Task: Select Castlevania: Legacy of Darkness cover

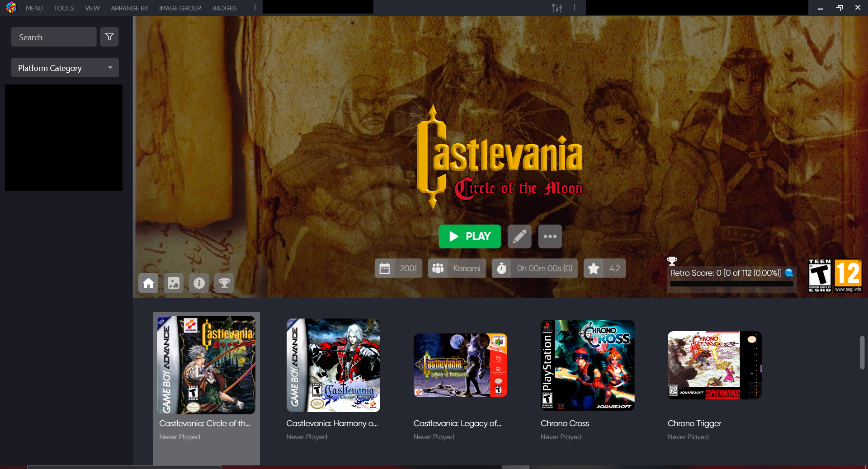Action: click(460, 365)
